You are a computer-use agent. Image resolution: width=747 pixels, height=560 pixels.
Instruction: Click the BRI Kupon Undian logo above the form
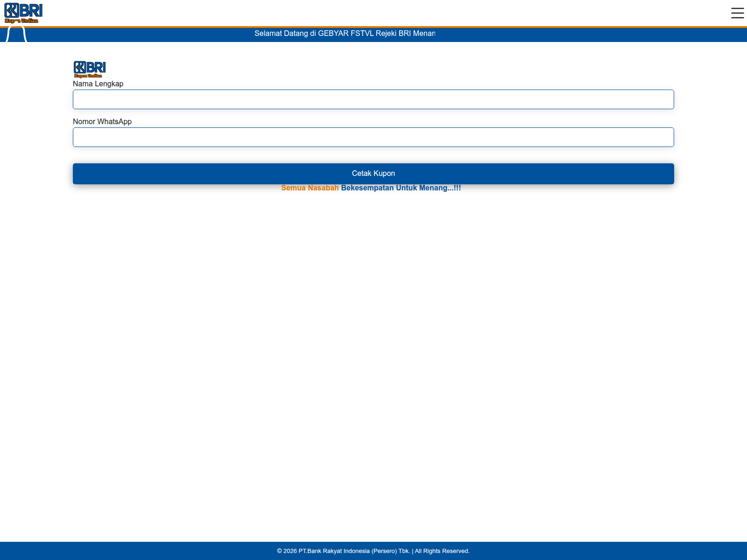pos(89,68)
